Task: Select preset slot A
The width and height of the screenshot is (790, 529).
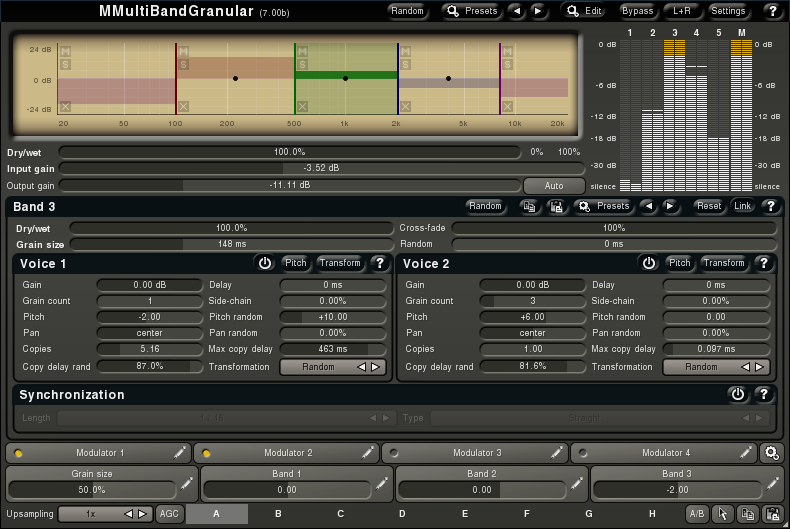Action: 217,514
